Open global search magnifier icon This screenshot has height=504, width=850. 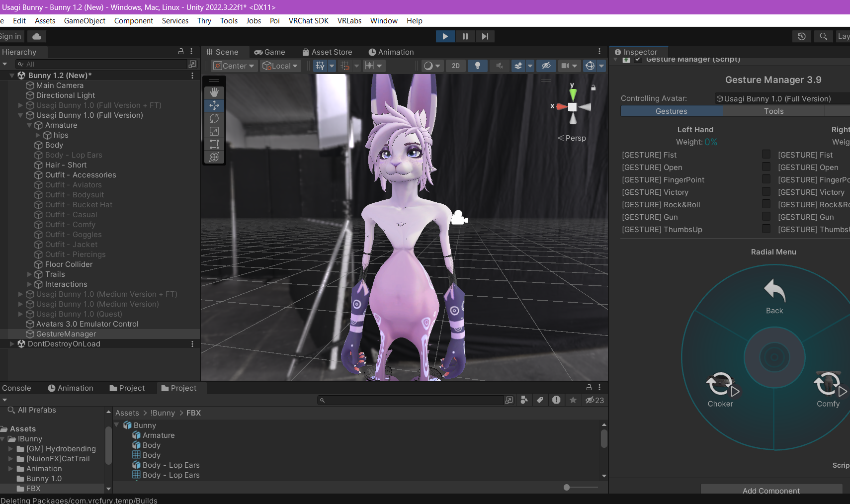click(x=823, y=36)
